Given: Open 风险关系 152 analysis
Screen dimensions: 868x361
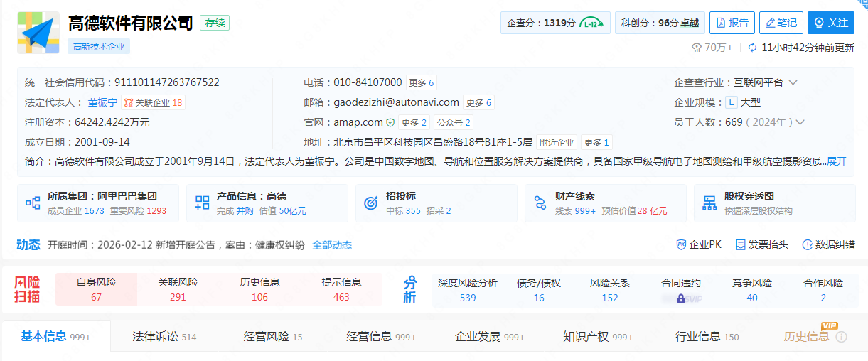Looking at the screenshot, I should pos(610,290).
